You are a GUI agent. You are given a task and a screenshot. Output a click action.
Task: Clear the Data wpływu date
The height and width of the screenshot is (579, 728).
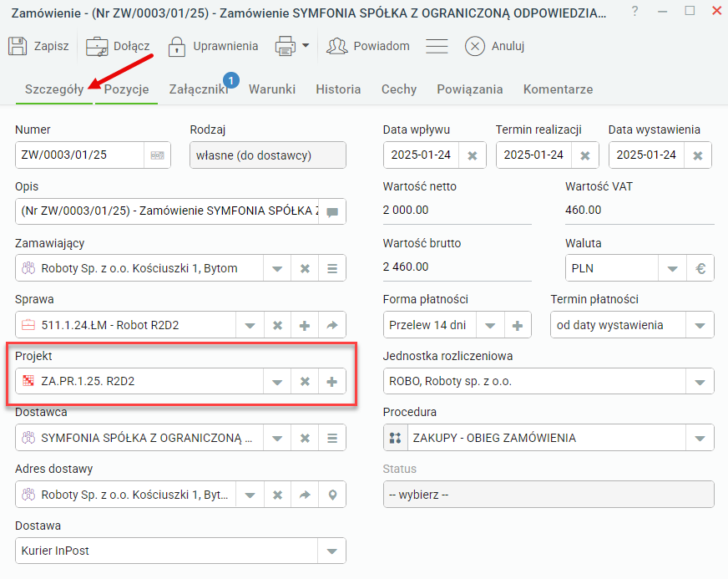click(473, 155)
